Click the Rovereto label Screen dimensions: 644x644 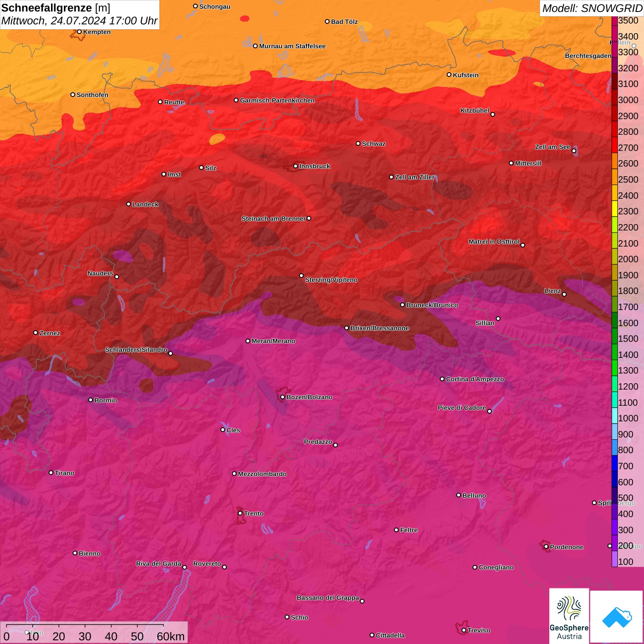pos(207,563)
